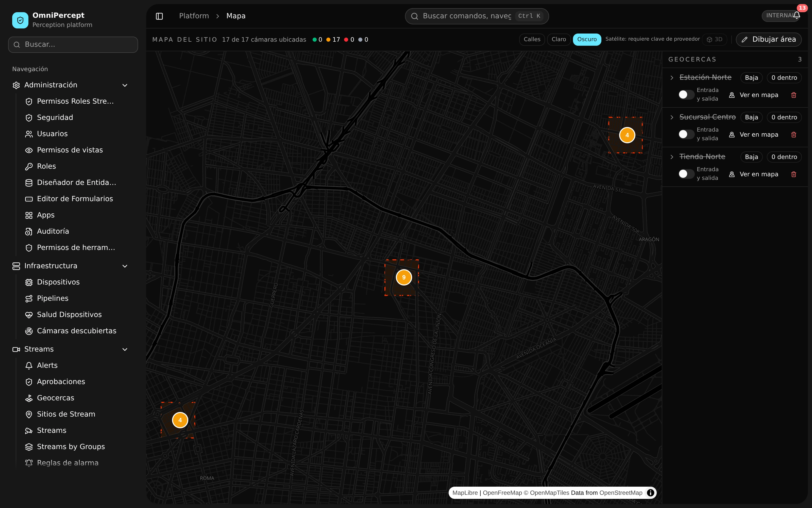Toggle Entrada y salida for Tienda Norte
This screenshot has height=508, width=812.
click(686, 174)
